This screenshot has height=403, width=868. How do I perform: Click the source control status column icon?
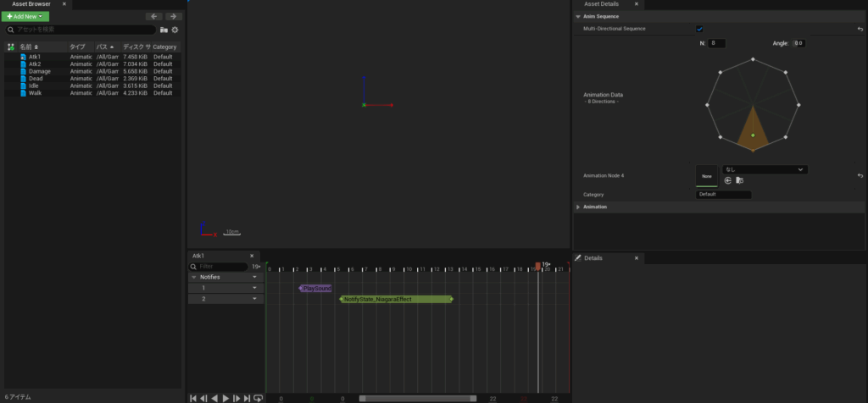tap(11, 47)
